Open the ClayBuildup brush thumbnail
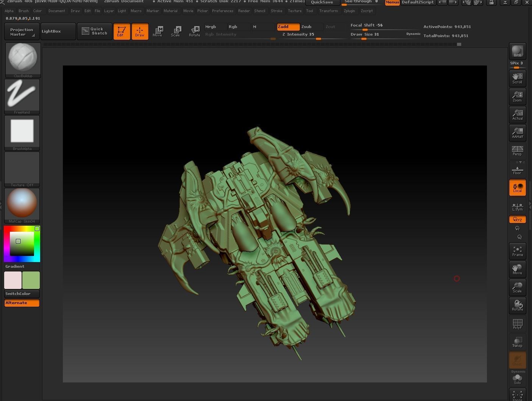532x401 pixels. coord(22,60)
